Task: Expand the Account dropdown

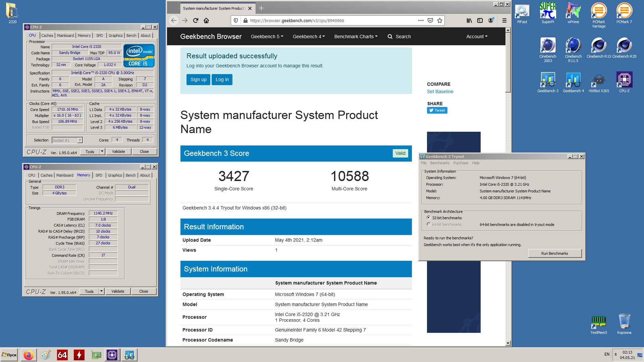Action: (x=477, y=37)
